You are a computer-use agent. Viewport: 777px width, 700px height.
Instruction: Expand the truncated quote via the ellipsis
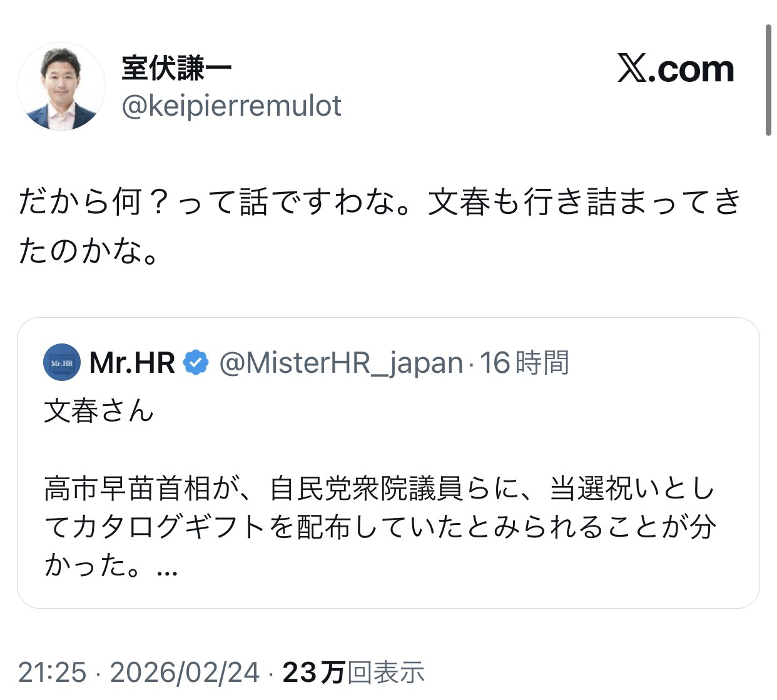(168, 567)
